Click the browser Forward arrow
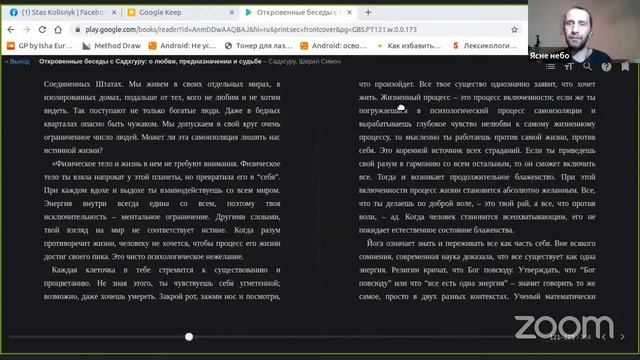 click(27, 29)
